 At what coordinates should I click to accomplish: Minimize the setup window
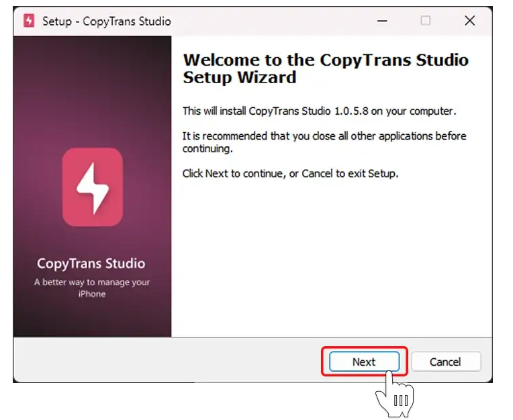(x=382, y=21)
